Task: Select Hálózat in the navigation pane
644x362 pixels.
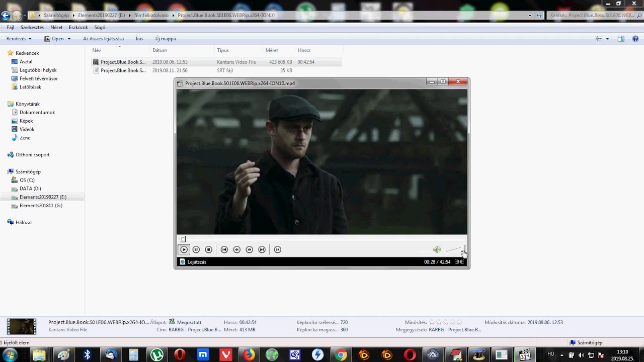Action: click(24, 222)
